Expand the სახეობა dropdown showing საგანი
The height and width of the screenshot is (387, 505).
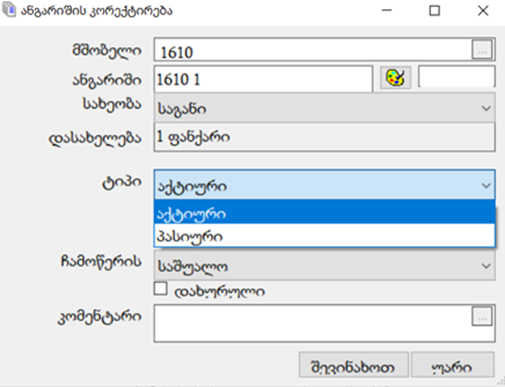pos(324,108)
